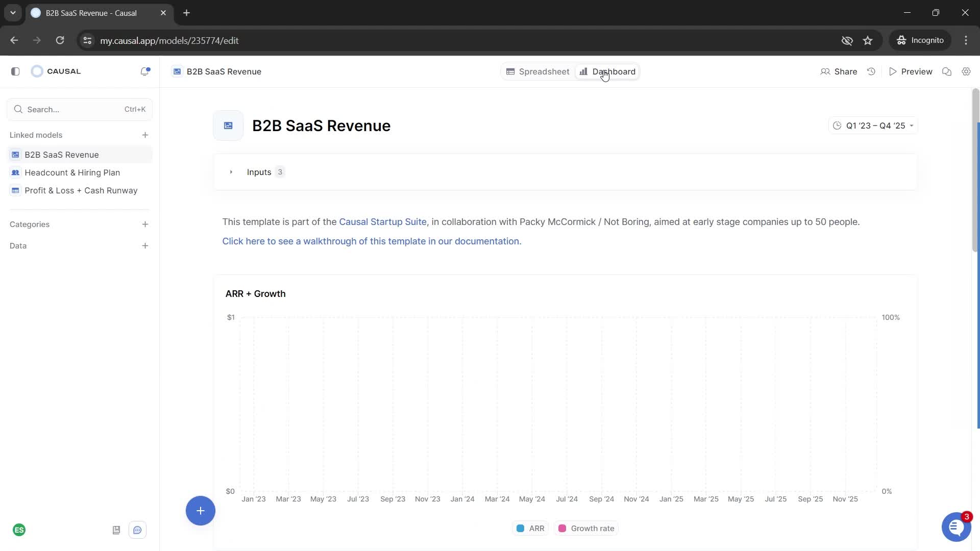Click the Search field in sidebar

[80, 109]
